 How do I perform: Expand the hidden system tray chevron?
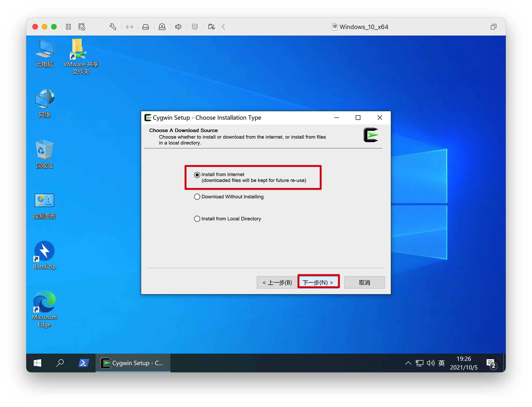(408, 363)
